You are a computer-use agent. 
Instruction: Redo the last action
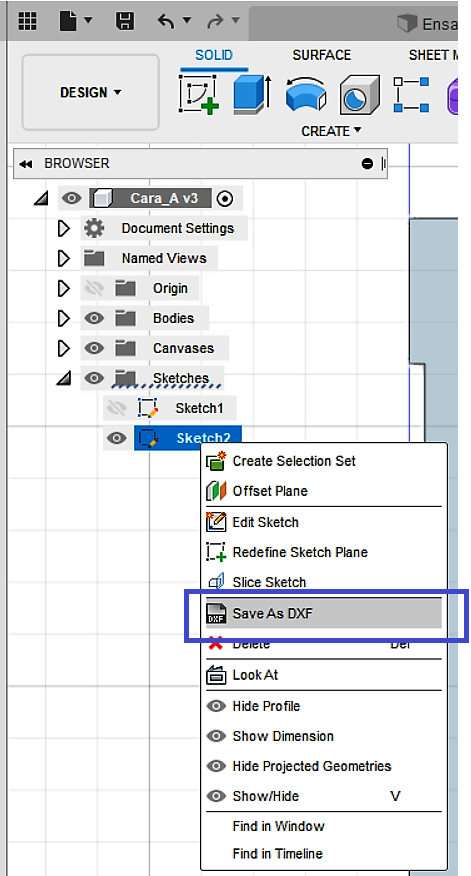215,21
